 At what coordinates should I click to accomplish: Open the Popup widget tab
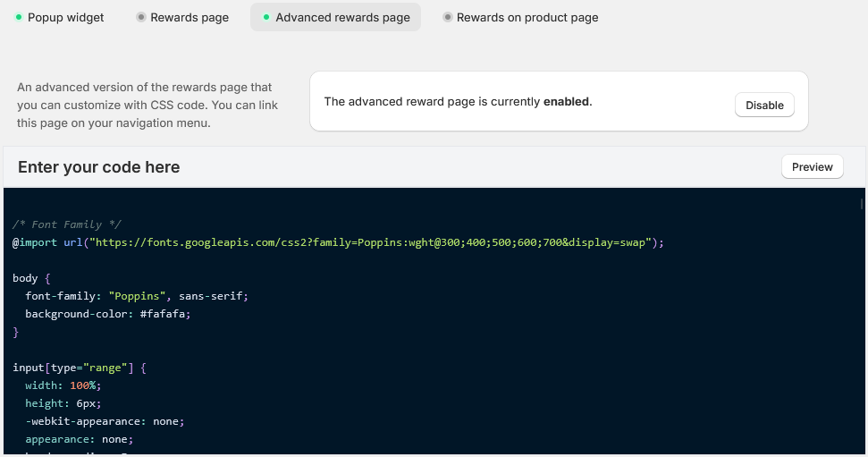point(65,17)
